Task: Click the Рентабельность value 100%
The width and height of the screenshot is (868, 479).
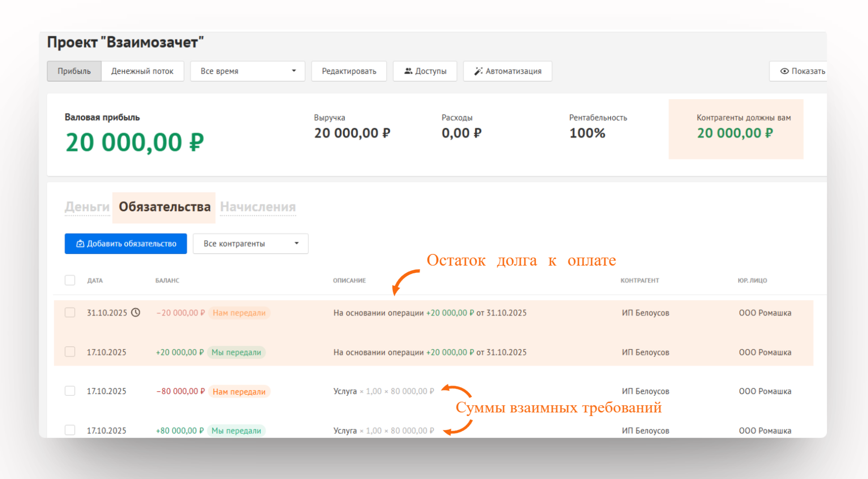Action: [x=587, y=133]
